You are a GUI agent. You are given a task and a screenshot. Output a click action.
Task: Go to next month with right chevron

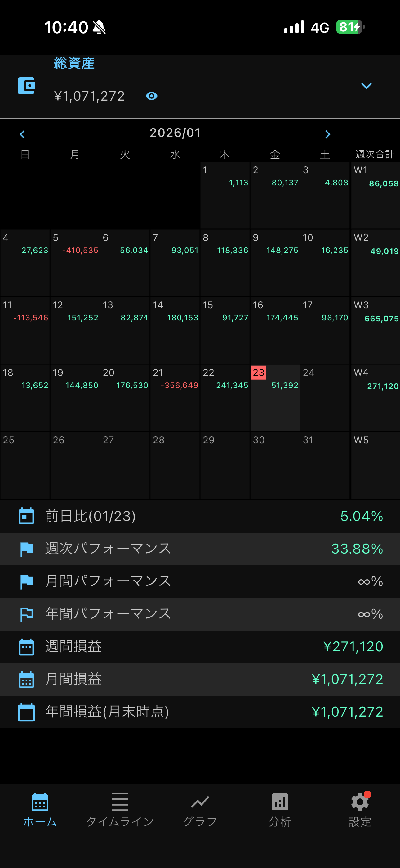tap(327, 134)
